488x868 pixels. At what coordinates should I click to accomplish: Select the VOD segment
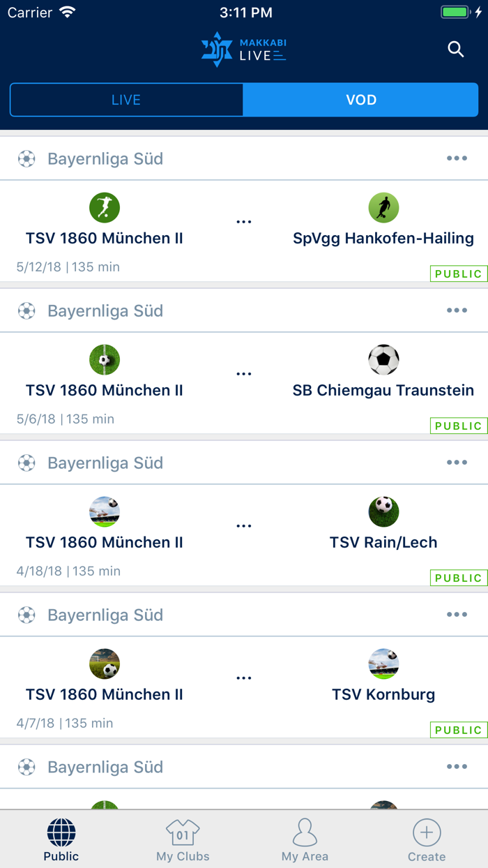click(361, 100)
